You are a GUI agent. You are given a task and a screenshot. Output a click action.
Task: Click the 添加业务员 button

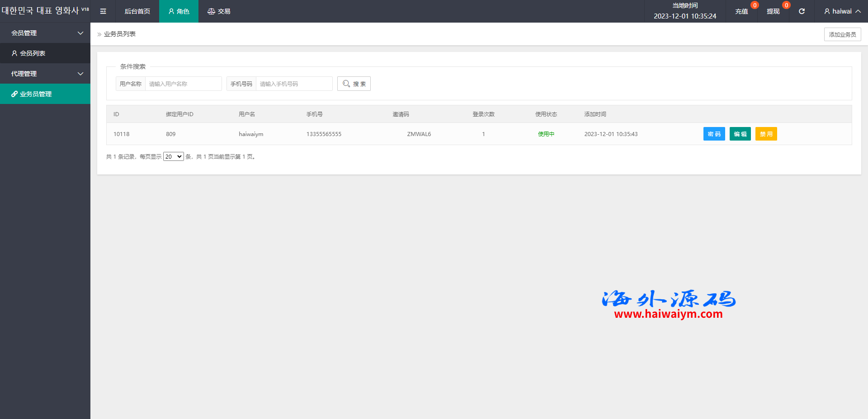pyautogui.click(x=842, y=34)
